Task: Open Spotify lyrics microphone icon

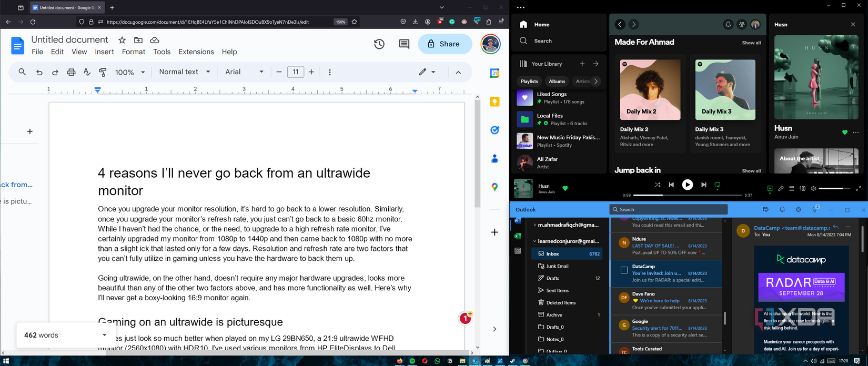Action: point(781,188)
